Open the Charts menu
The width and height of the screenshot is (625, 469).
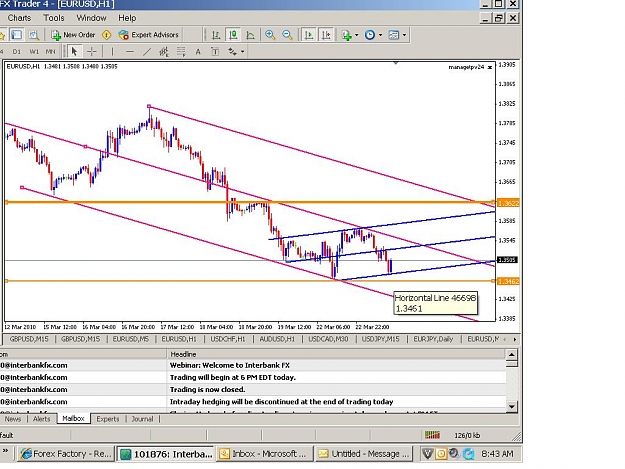(x=19, y=18)
